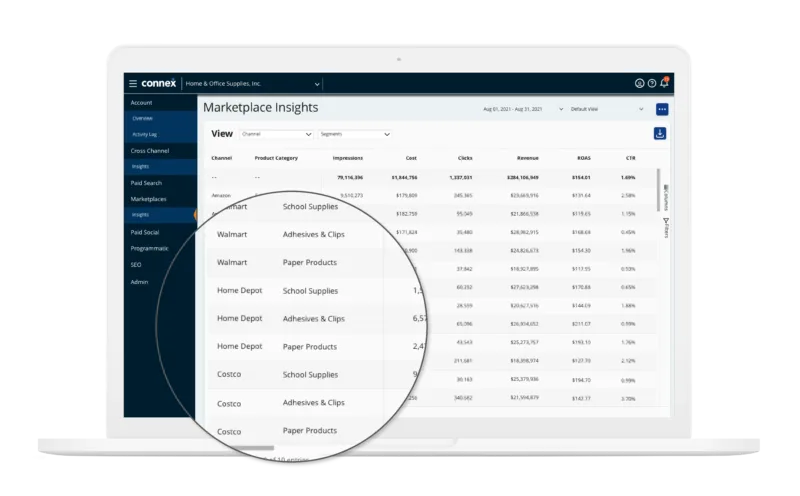Click Adhesives & Clips in the Home Depot row

314,319
